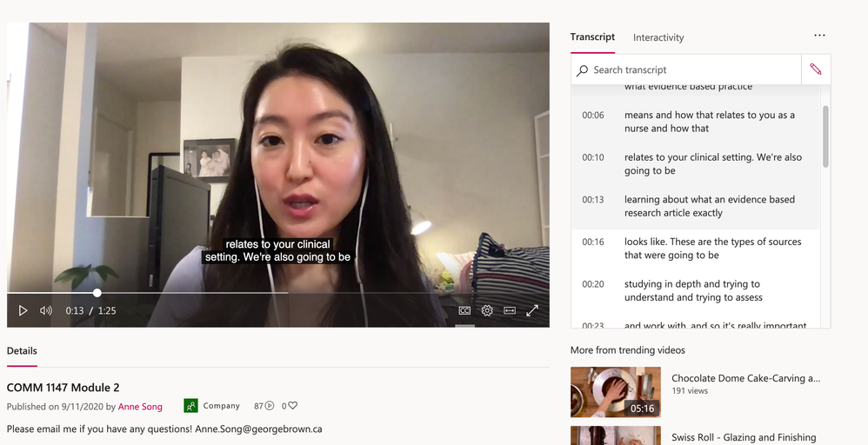Switch to the Transcript tab
This screenshot has width=868, height=445.
tap(592, 37)
